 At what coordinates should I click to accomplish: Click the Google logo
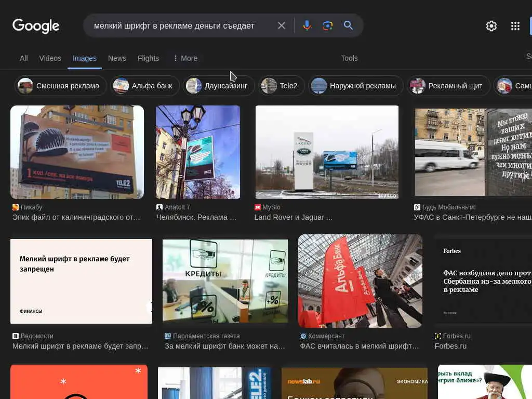pos(36,26)
